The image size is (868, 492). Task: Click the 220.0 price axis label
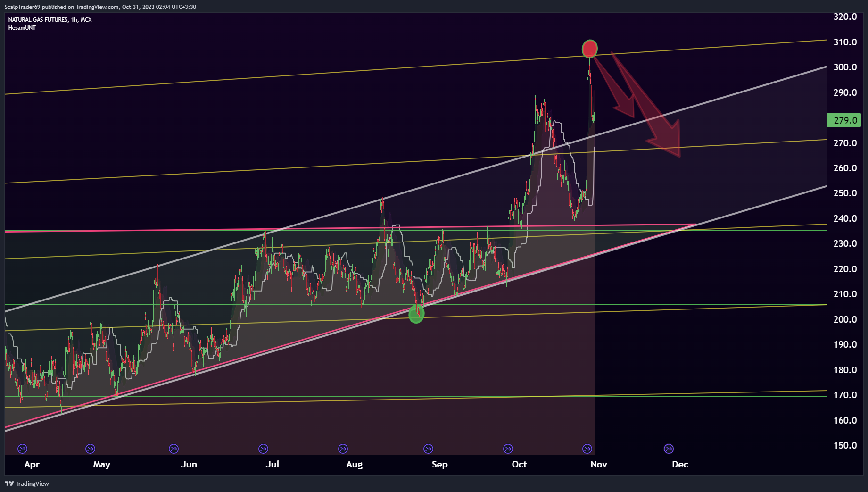coord(845,269)
